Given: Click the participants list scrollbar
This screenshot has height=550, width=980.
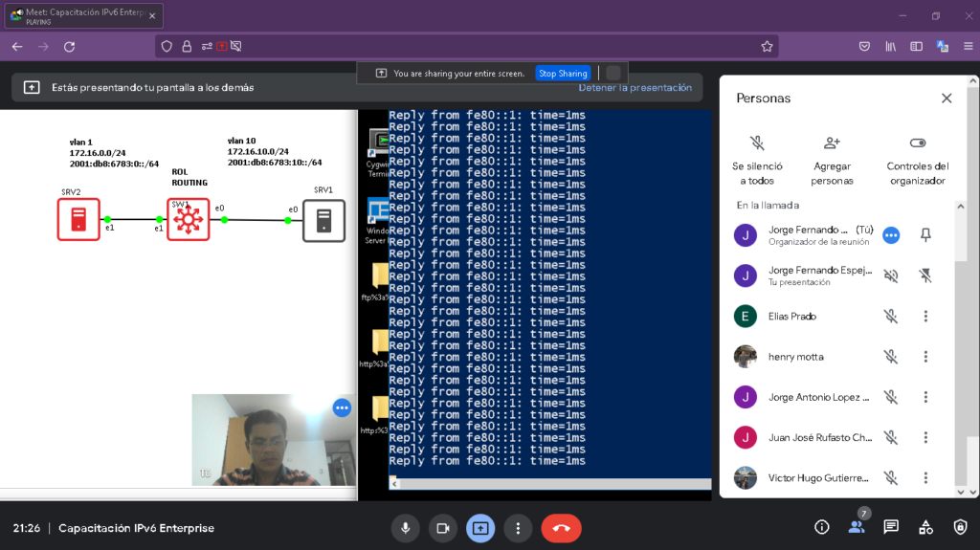Looking at the screenshot, I should pos(960,344).
